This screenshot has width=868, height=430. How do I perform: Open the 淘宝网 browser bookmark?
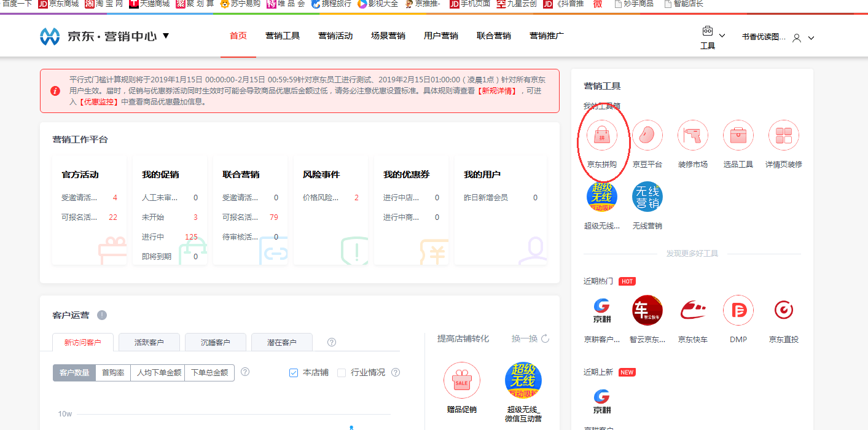104,4
